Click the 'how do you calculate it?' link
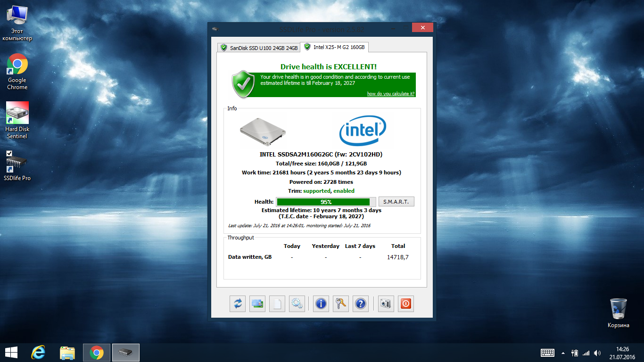 [391, 94]
